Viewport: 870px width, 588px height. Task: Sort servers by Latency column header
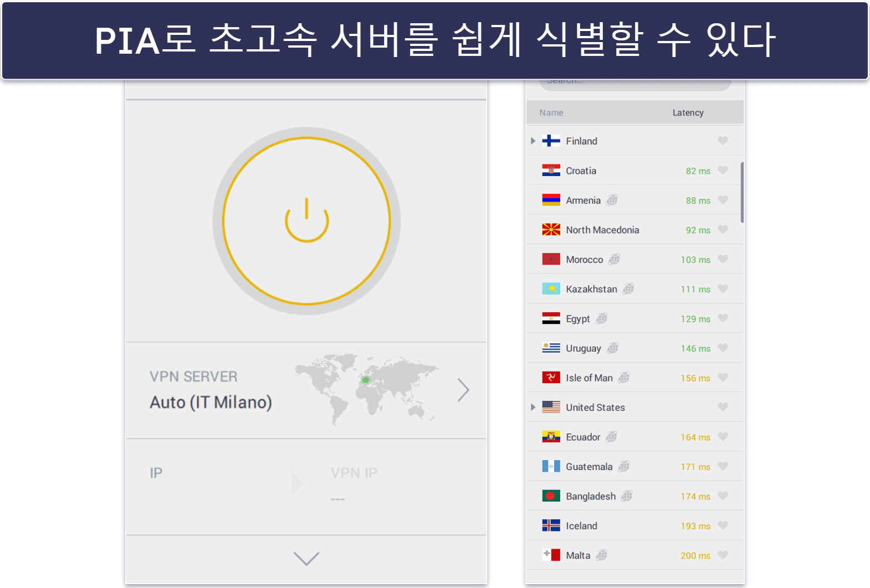pyautogui.click(x=688, y=112)
